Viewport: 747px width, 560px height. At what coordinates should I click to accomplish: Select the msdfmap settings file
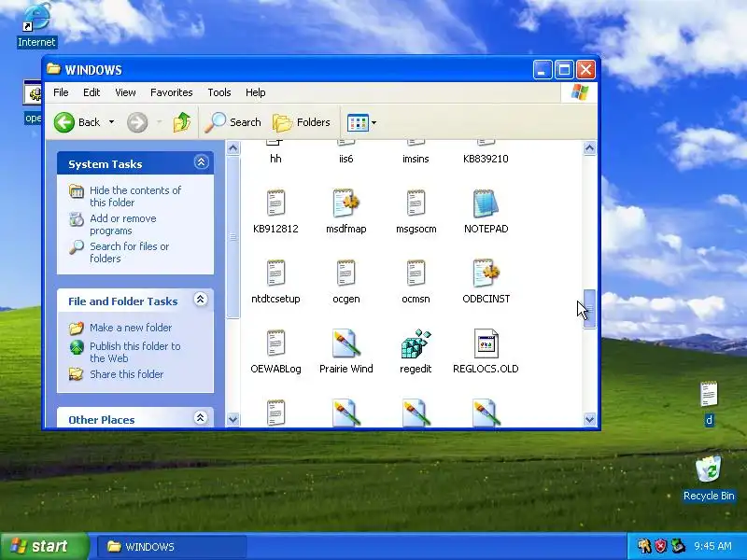(345, 203)
